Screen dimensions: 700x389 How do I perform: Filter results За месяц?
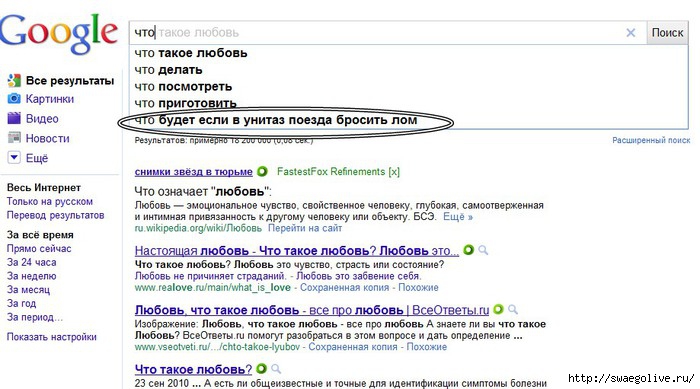click(28, 290)
